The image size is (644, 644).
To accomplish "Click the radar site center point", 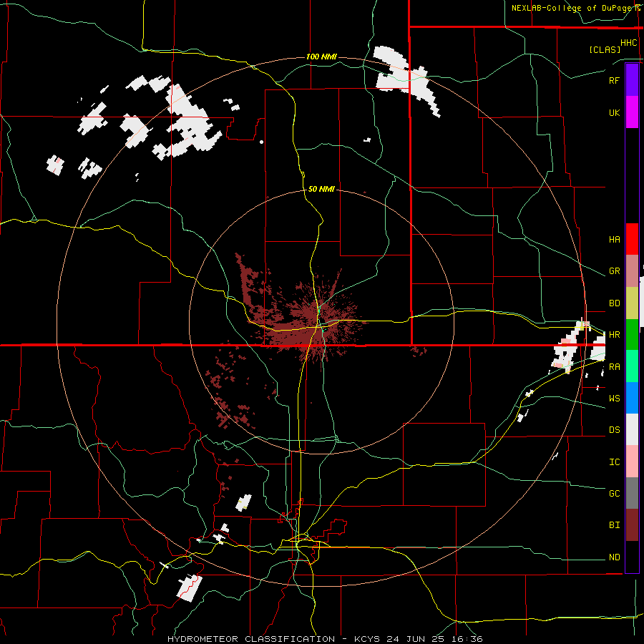I will 321,321.
